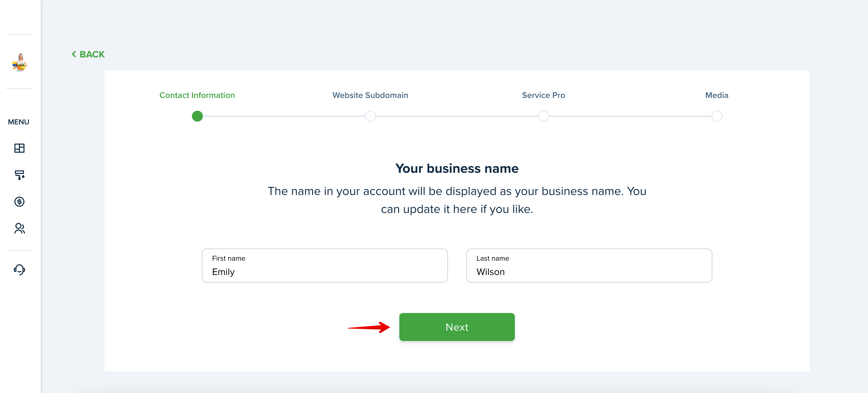868x393 pixels.
Task: Click the Media progress circle
Action: click(x=717, y=116)
